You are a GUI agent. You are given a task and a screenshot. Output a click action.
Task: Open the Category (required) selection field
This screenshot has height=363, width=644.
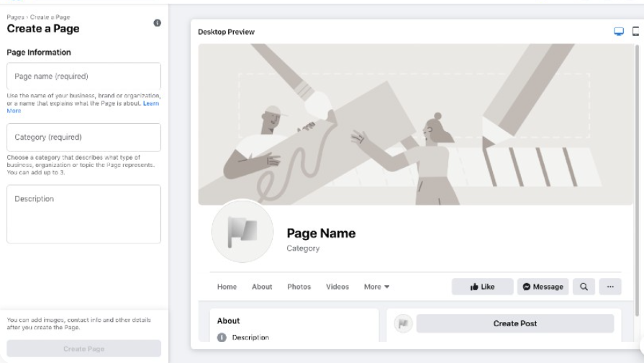83,138
